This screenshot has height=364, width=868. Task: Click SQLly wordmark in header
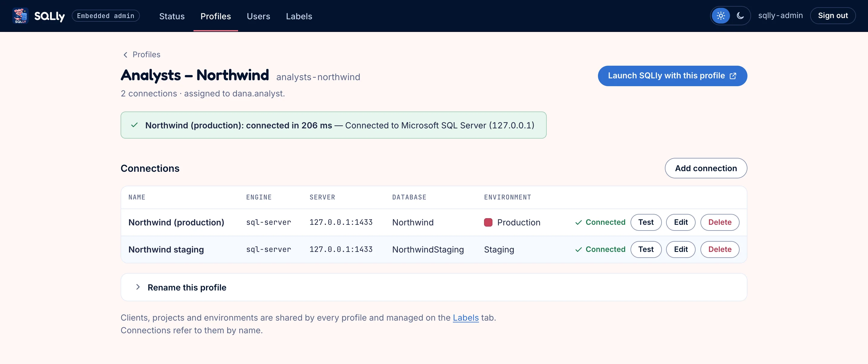click(49, 16)
